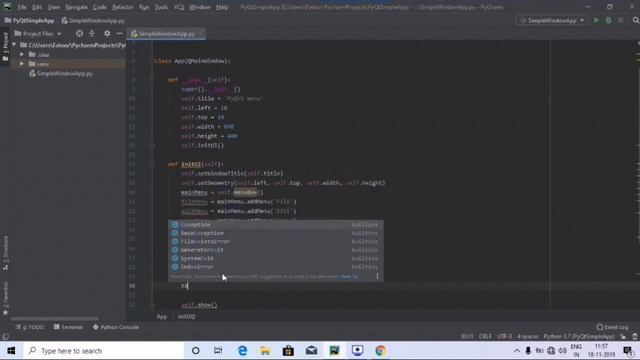Choose SystemExit from the completion popup
The height and width of the screenshot is (360, 640).
point(276,258)
